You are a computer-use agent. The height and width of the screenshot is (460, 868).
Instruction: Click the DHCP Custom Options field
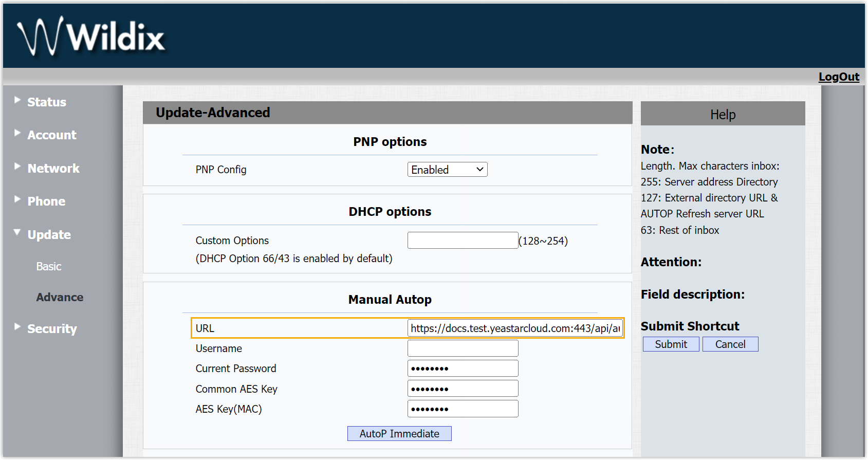coord(463,241)
